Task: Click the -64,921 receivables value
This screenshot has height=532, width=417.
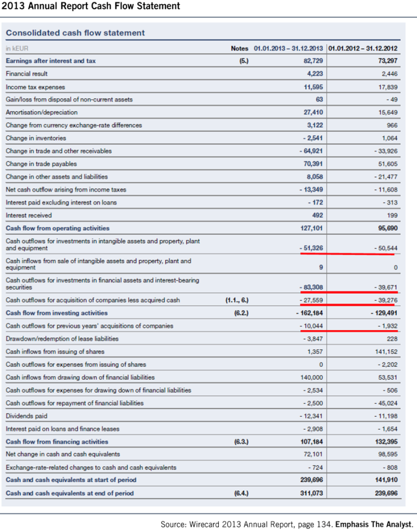Action: [311, 151]
